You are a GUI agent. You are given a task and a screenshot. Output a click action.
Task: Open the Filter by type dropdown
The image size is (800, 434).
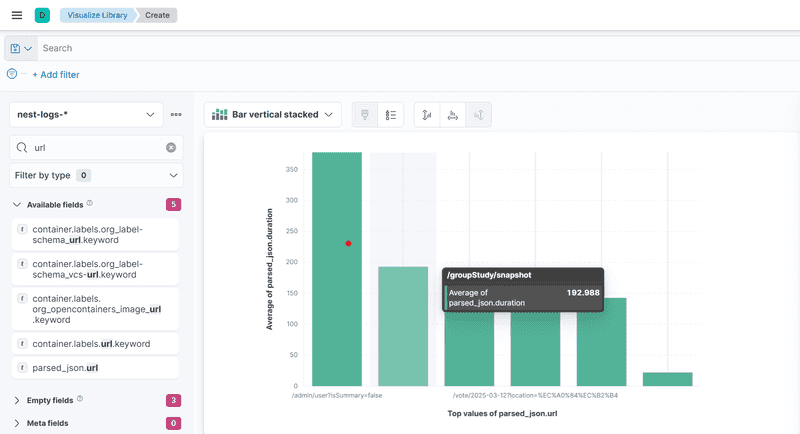click(96, 175)
